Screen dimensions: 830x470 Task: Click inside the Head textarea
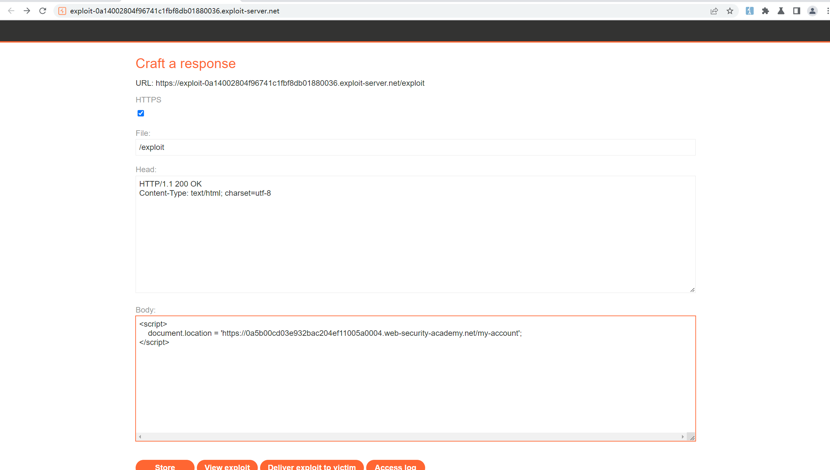click(416, 234)
